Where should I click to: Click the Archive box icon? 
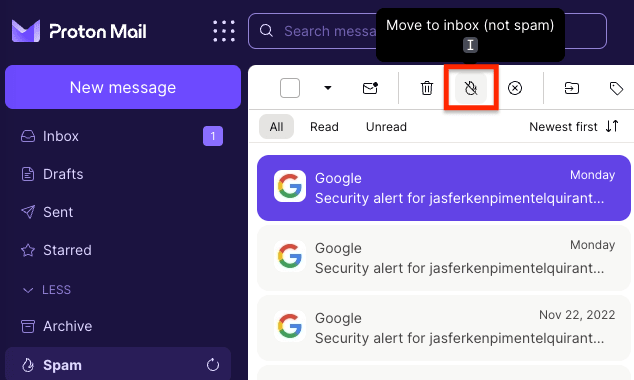tap(28, 326)
